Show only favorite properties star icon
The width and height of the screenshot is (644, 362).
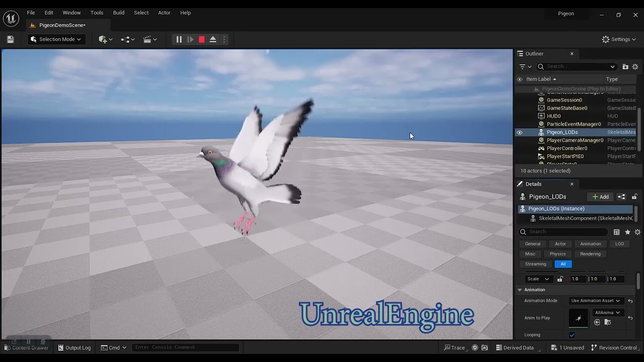point(627,232)
